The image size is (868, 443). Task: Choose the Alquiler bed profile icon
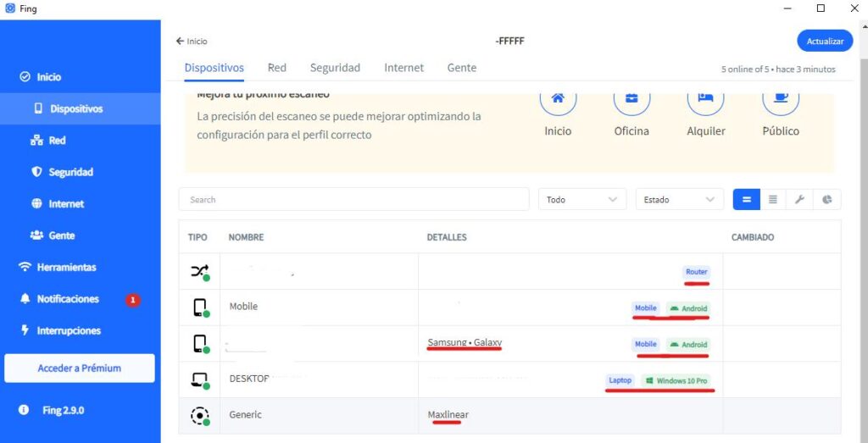[x=706, y=100]
